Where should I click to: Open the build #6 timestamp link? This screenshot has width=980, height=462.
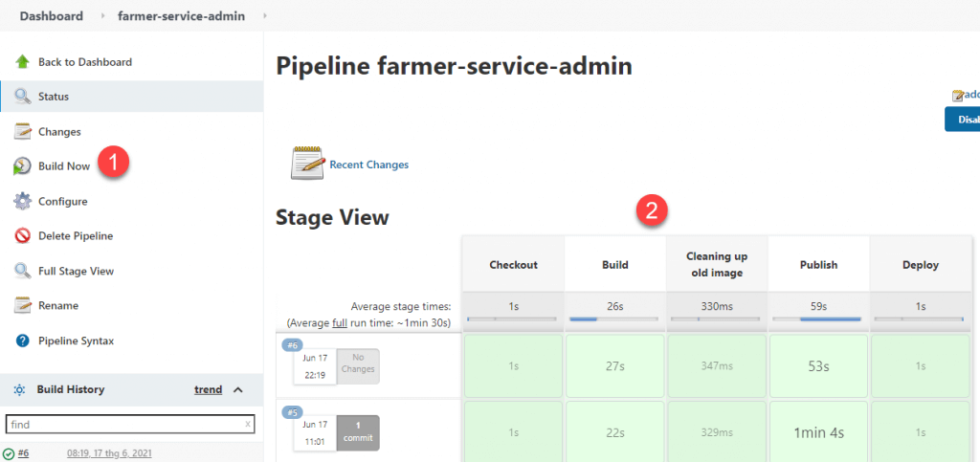point(109,453)
